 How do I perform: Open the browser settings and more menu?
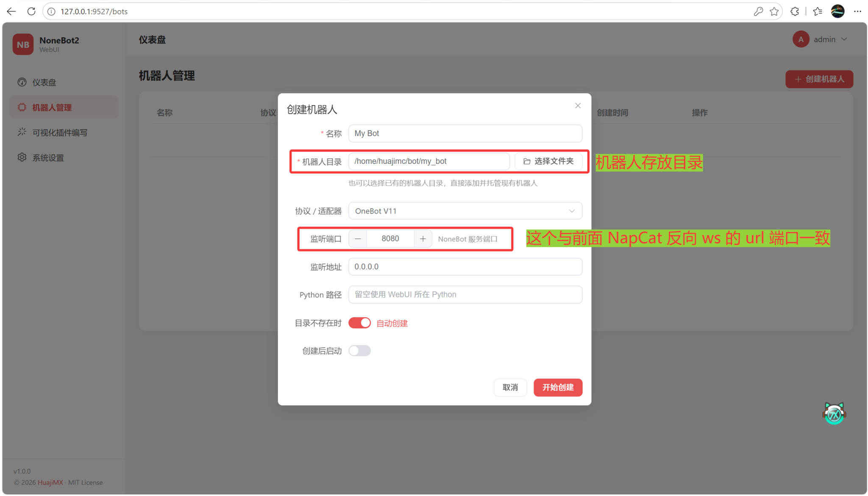coord(857,11)
